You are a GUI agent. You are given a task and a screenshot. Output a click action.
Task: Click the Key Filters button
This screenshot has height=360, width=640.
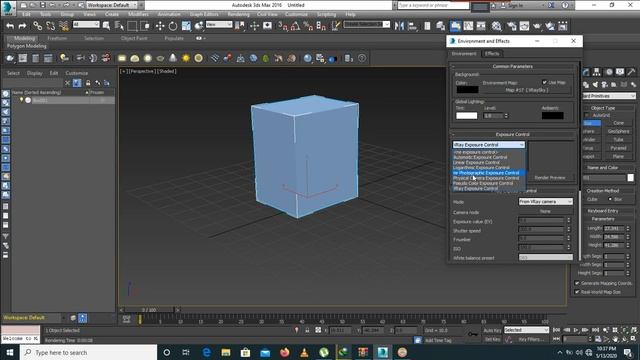tap(531, 339)
